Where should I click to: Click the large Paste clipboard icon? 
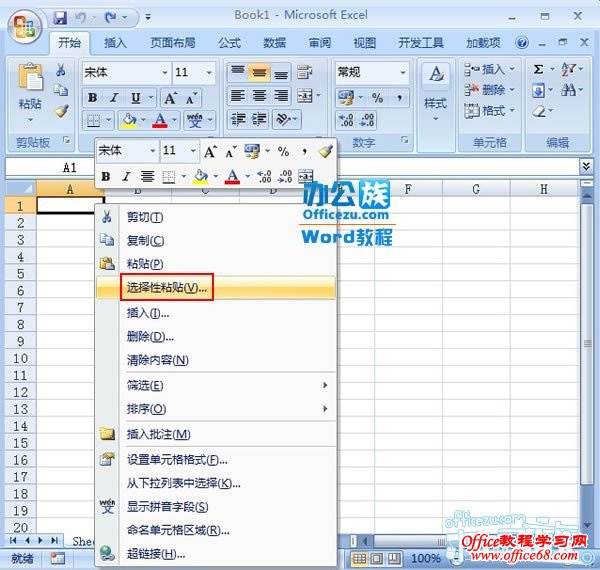pyautogui.click(x=30, y=77)
